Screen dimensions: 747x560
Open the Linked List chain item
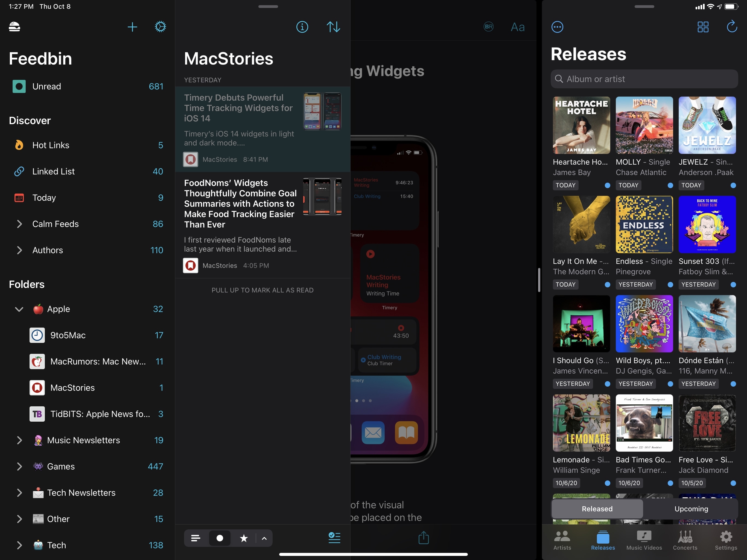(87, 171)
